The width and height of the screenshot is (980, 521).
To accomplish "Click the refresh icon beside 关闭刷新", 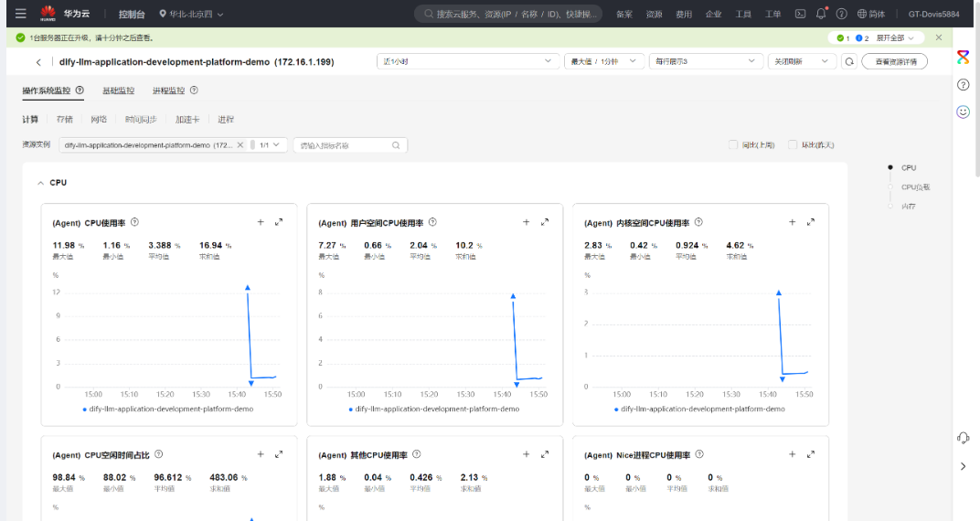I will click(x=849, y=61).
